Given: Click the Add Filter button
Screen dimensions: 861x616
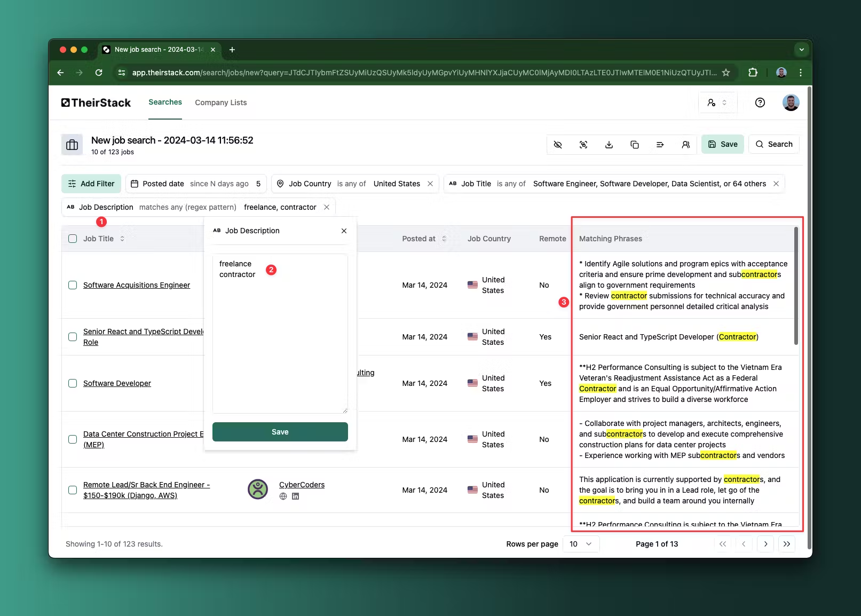Looking at the screenshot, I should point(91,184).
